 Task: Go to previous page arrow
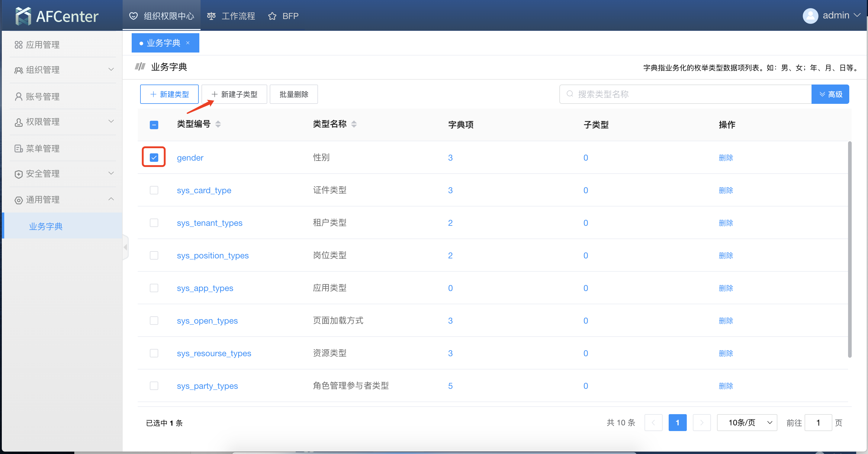(653, 422)
